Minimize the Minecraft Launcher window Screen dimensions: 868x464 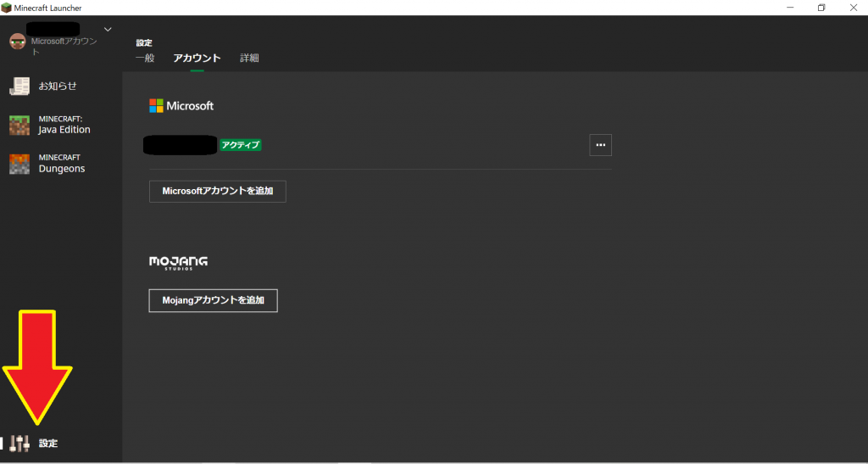coord(790,8)
